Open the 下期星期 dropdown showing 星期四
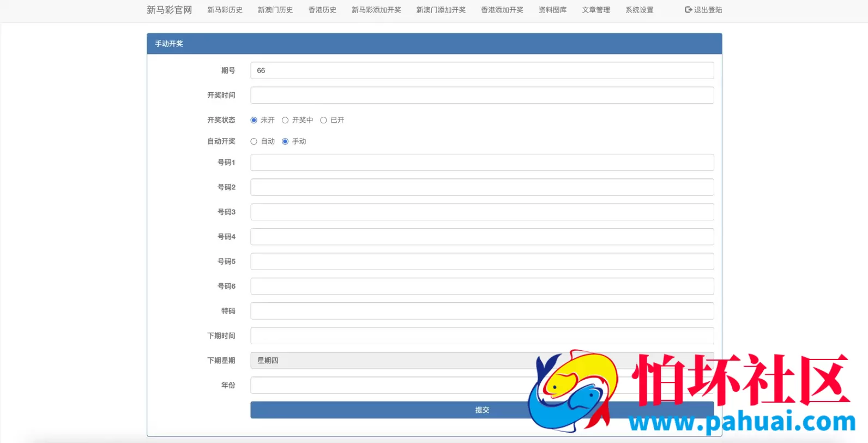This screenshot has height=443, width=868. [x=482, y=361]
